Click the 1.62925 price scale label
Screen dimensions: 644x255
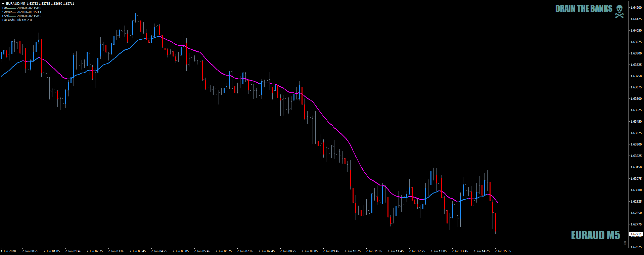[636, 201]
